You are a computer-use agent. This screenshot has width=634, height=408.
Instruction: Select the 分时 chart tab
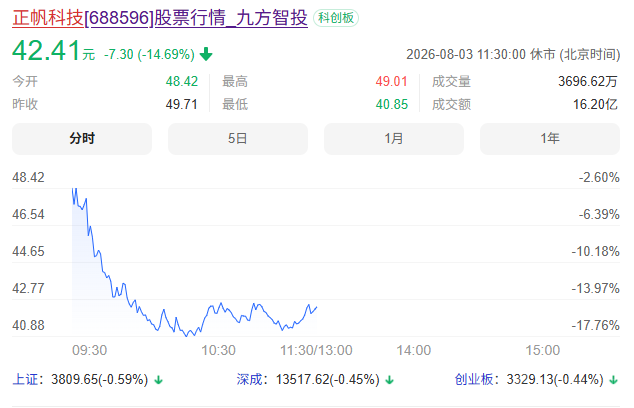click(82, 139)
